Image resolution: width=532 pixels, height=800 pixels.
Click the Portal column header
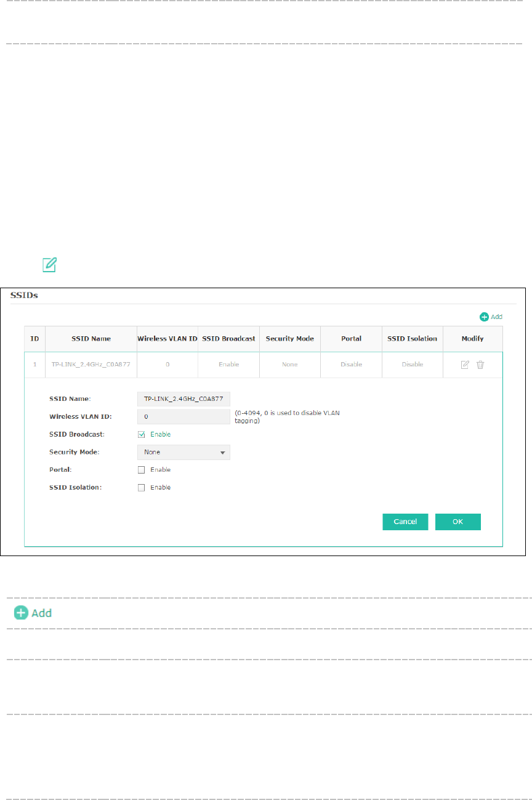[351, 339]
